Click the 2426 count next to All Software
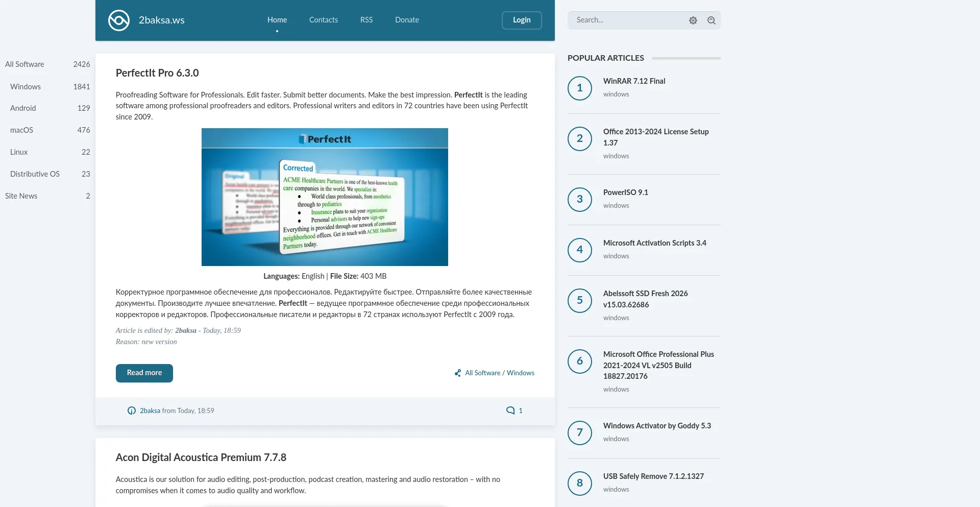Viewport: 980px width, 507px height. [x=82, y=64]
